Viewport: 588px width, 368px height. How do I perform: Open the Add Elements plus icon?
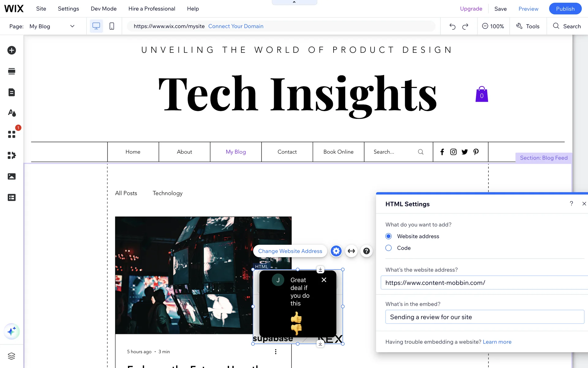coord(12,50)
